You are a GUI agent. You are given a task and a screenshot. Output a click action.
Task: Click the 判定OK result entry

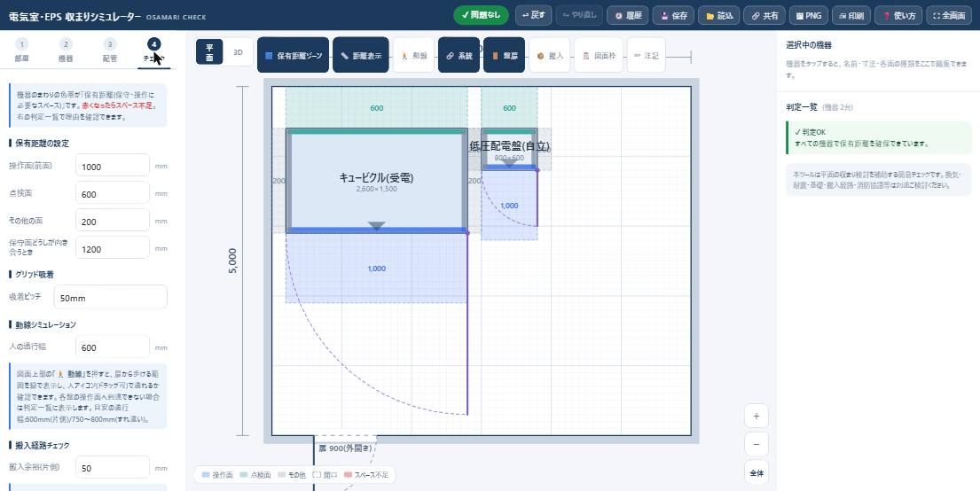tap(878, 137)
